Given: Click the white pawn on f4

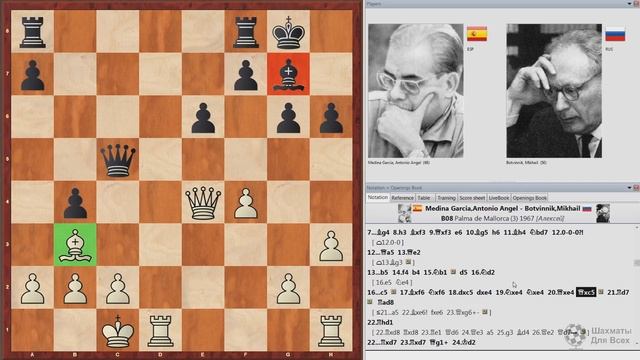Looking at the screenshot, I should [x=246, y=203].
